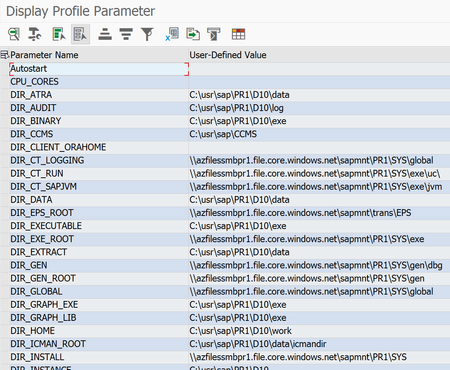Image resolution: width=450 pixels, height=370 pixels.
Task: Open the Set Filter funnel icon
Action: tap(147, 34)
